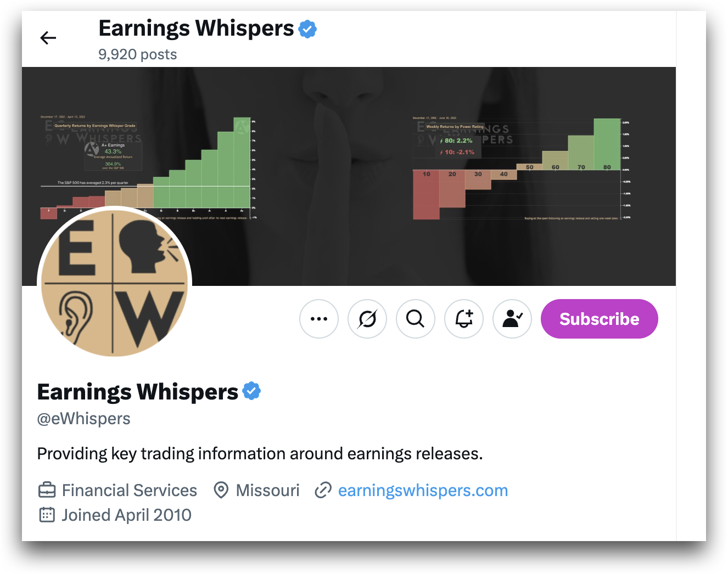Click the verified badge in top header
The image size is (728, 574).
click(307, 29)
